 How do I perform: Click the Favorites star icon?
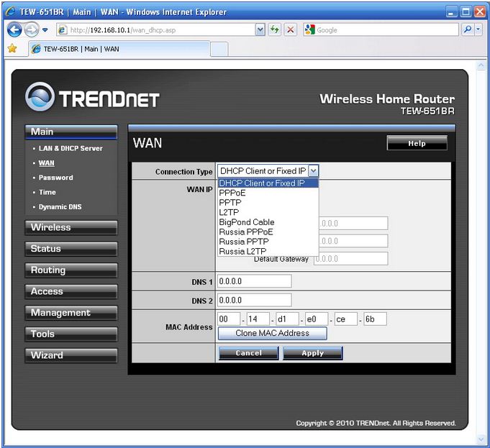coord(12,49)
